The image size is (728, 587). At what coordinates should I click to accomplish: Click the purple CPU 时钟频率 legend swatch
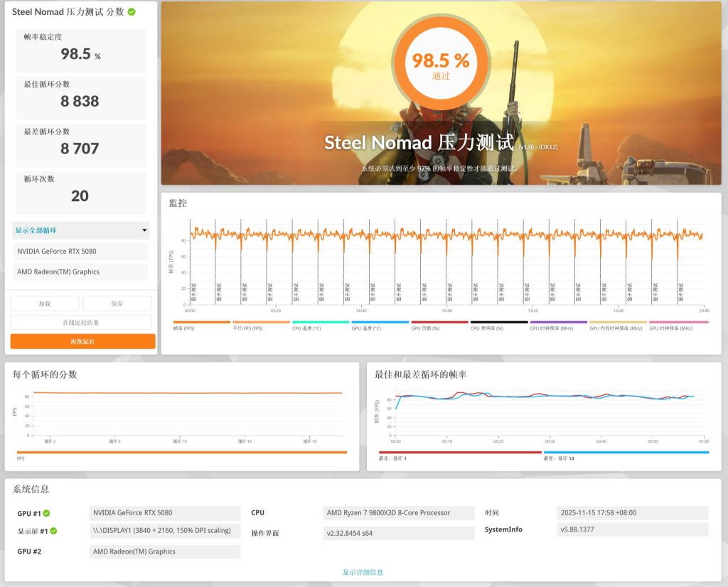[558, 322]
